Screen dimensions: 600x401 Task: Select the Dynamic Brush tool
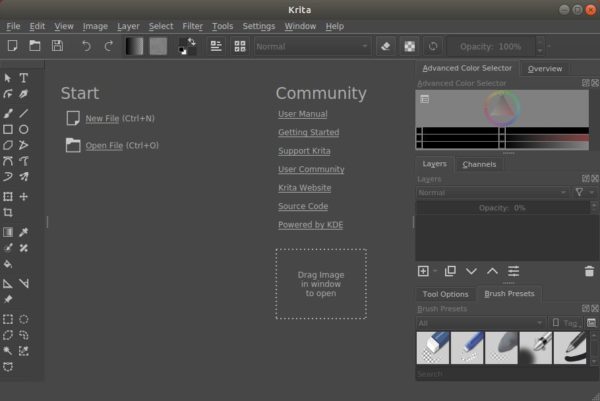pyautogui.click(x=8, y=176)
